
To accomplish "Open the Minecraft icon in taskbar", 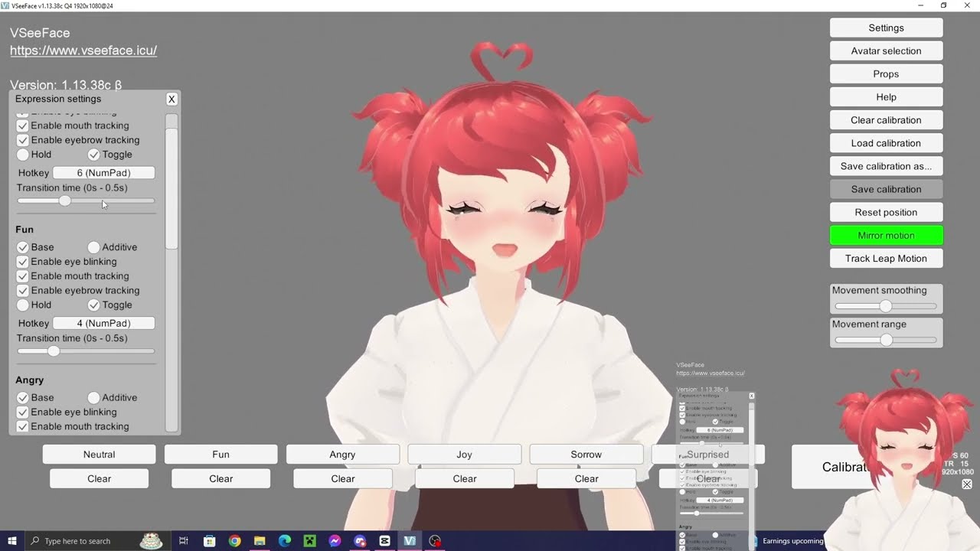I will 309,541.
